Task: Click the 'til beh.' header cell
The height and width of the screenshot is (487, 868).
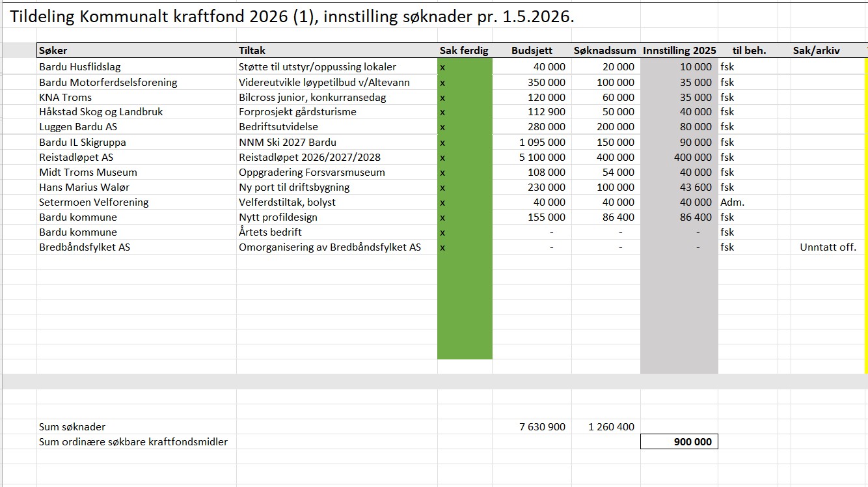Action: pos(750,51)
